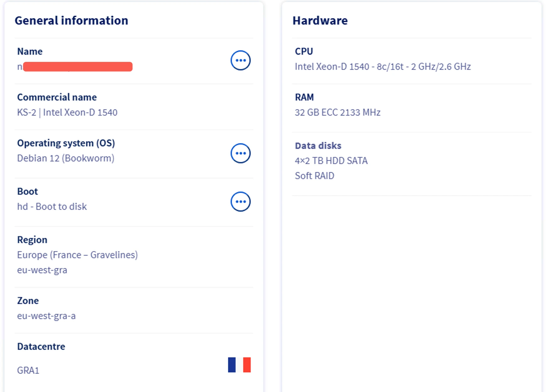This screenshot has height=392, width=546.
Task: Click the 4x2 TB HDD SATA entry
Action: [331, 161]
